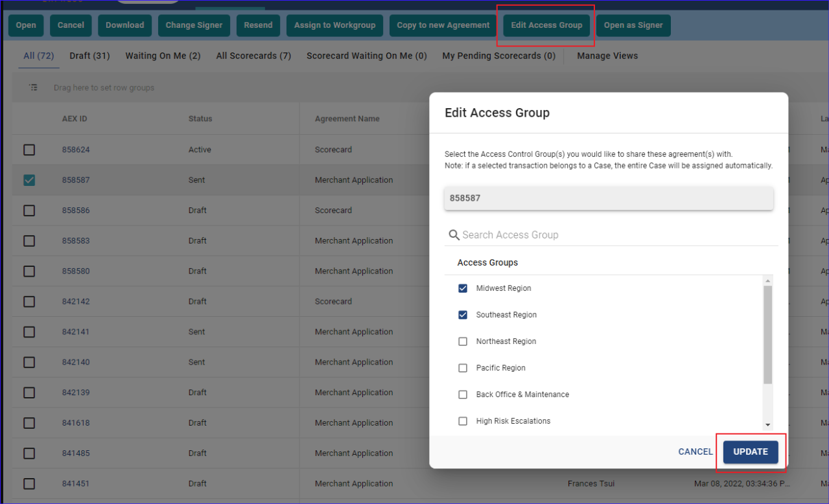The height and width of the screenshot is (504, 829).
Task: Check the row checkbox for 858624
Action: (x=29, y=150)
